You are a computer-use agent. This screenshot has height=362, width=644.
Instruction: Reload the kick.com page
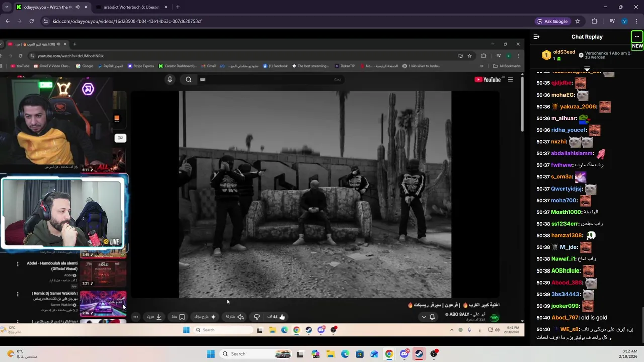tap(31, 21)
